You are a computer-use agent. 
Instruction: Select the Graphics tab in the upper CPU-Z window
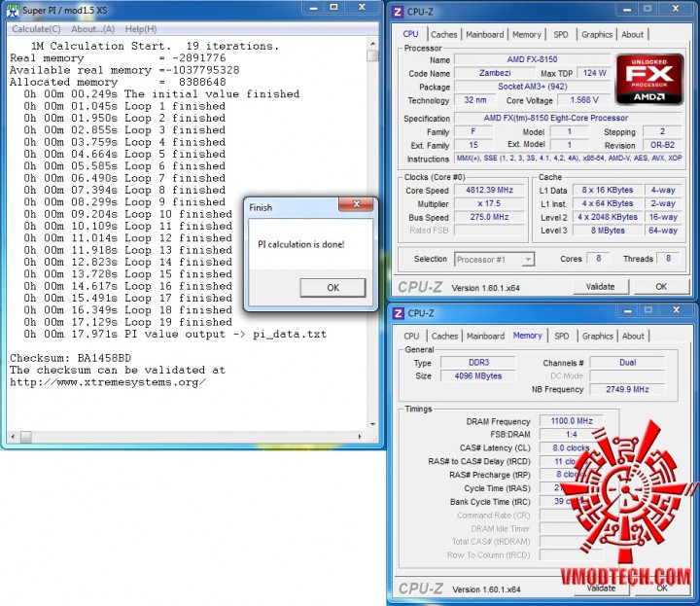[597, 34]
